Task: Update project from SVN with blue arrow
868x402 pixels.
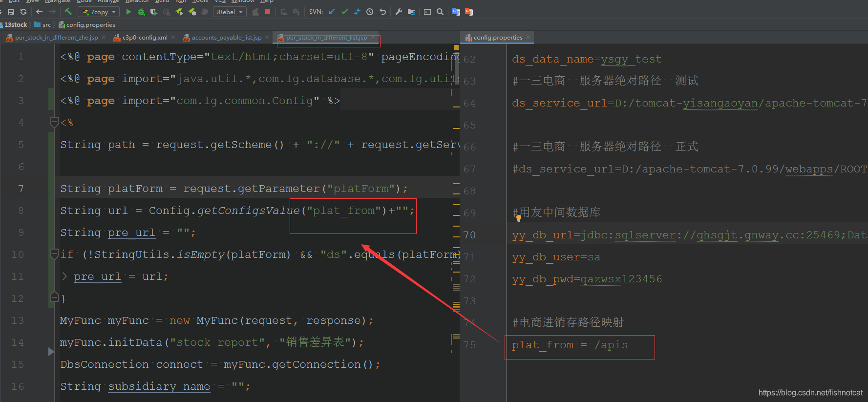Action: [x=332, y=12]
